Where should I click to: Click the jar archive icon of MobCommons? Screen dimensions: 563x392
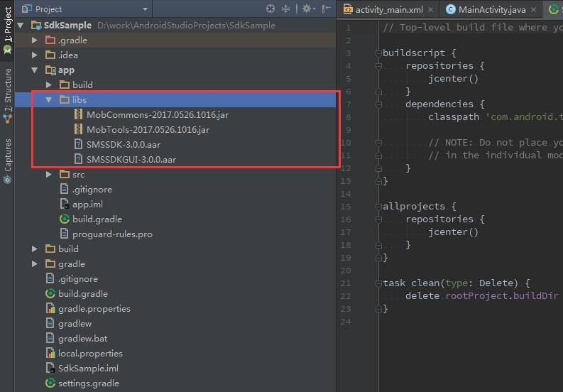(x=78, y=114)
